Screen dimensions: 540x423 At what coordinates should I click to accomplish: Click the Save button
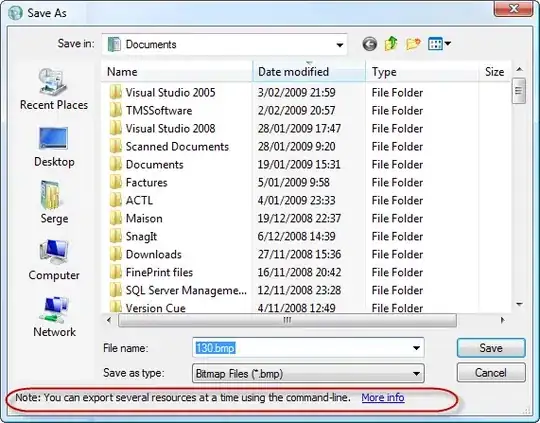click(491, 348)
